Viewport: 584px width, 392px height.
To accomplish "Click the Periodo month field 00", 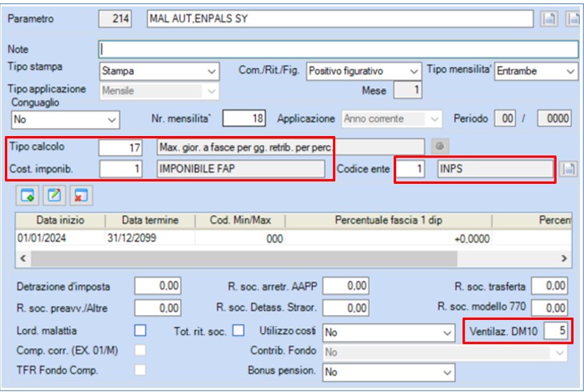I will click(x=506, y=118).
